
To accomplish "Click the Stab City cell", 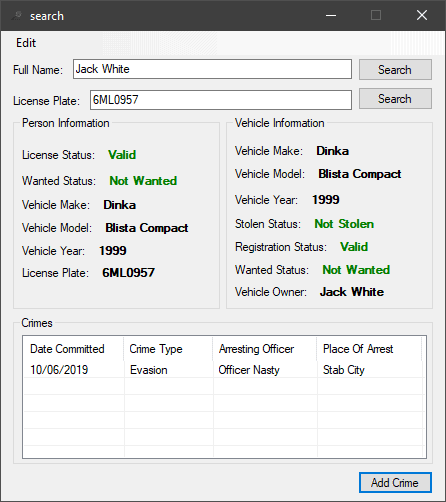I will click(344, 370).
